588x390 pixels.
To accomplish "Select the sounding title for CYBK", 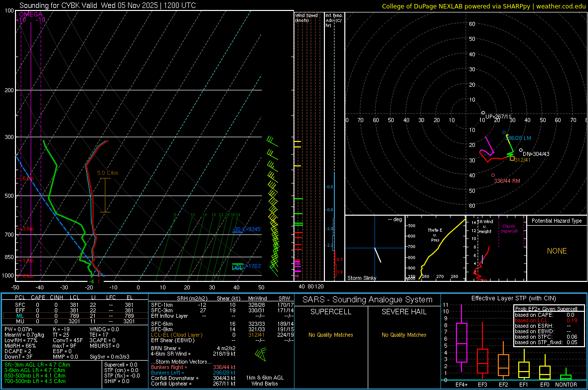I will pos(107,5).
